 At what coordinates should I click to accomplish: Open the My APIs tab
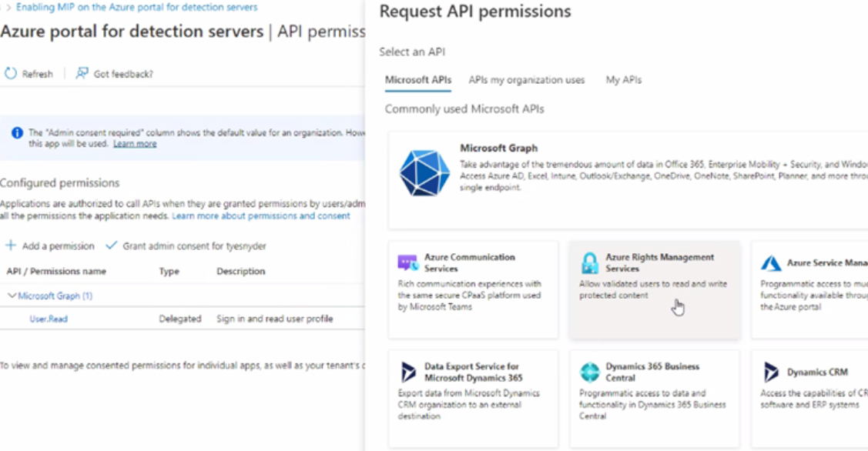(623, 80)
